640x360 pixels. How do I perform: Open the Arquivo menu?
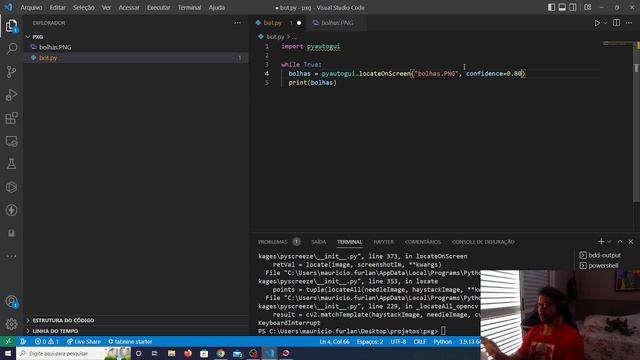pos(31,7)
